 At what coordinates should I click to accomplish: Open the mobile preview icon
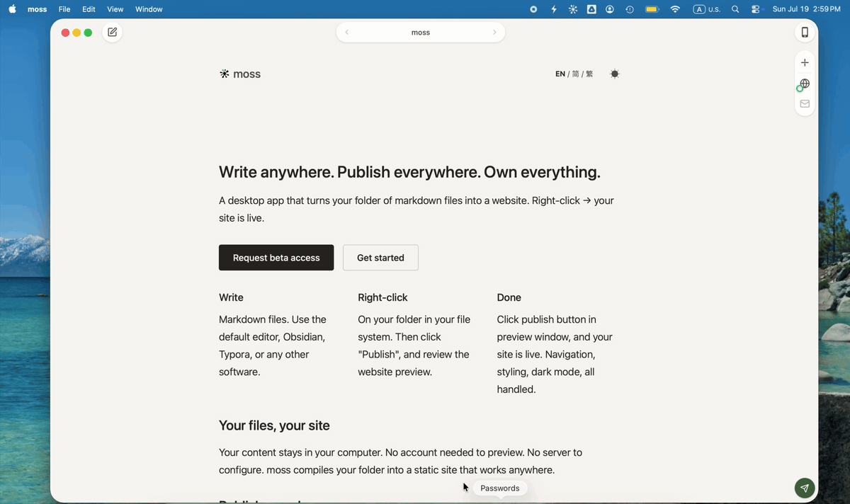tap(805, 33)
